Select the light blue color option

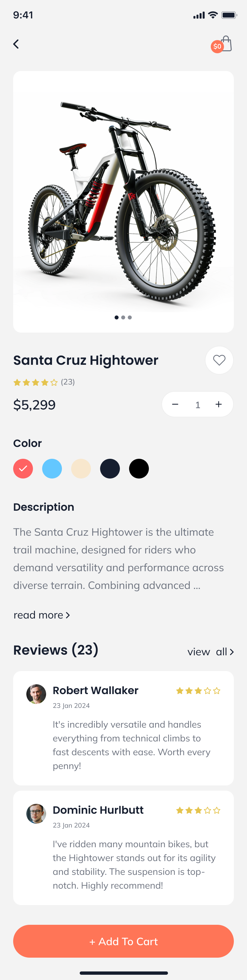pos(52,469)
